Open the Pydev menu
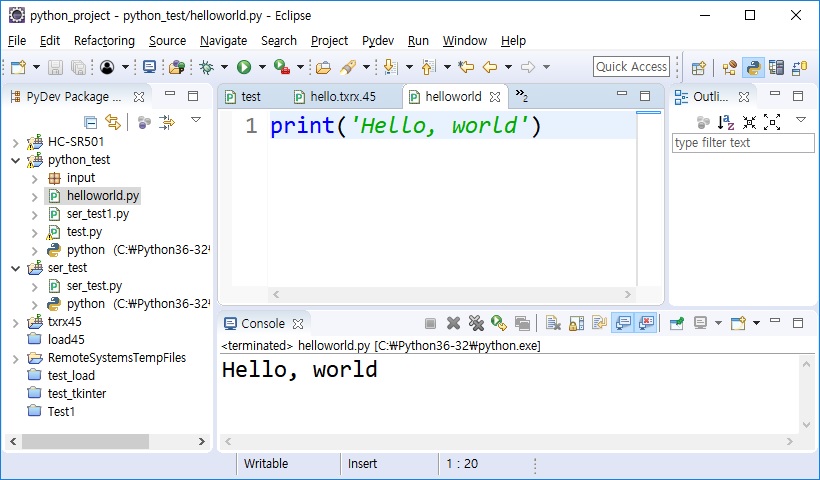 click(x=378, y=41)
